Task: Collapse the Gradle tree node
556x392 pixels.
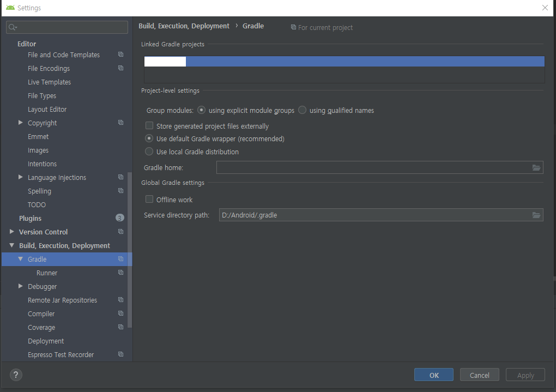Action: click(x=21, y=259)
